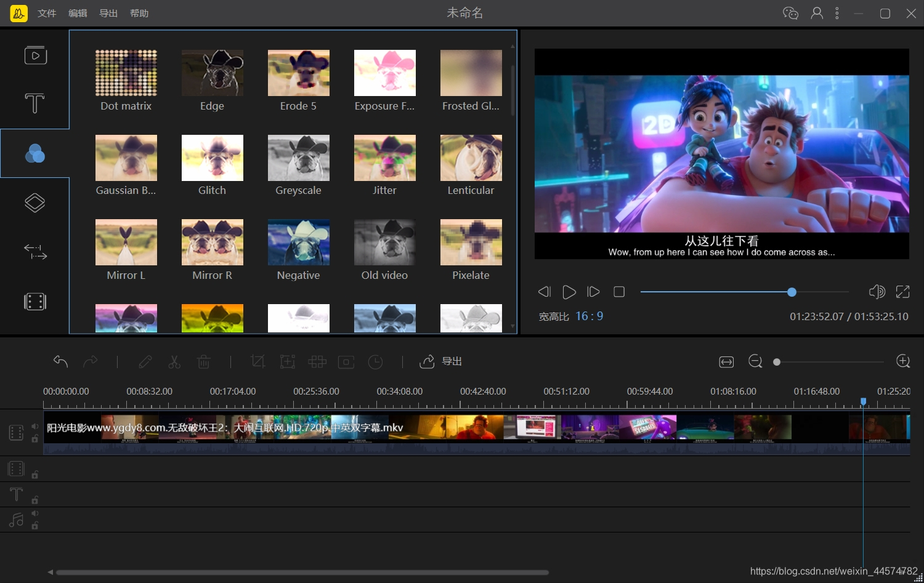The width and height of the screenshot is (924, 583).
Task: Click the Duration clock icon
Action: pyautogui.click(x=375, y=362)
